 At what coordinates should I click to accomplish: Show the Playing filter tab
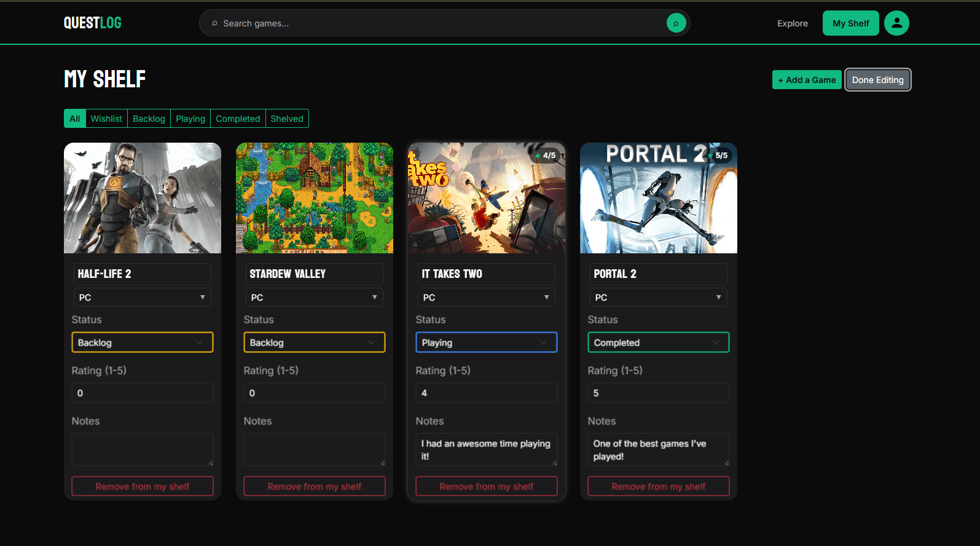[190, 119]
